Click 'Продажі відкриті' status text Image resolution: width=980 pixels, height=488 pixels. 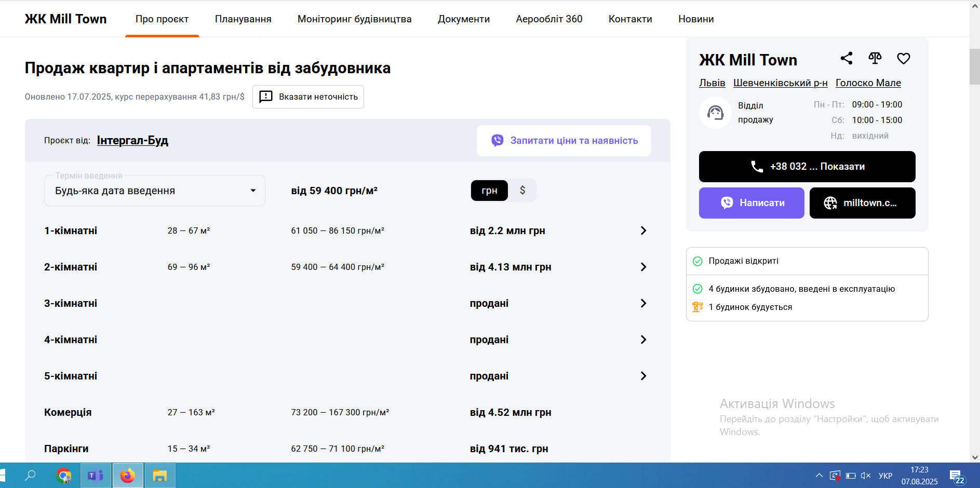click(743, 261)
